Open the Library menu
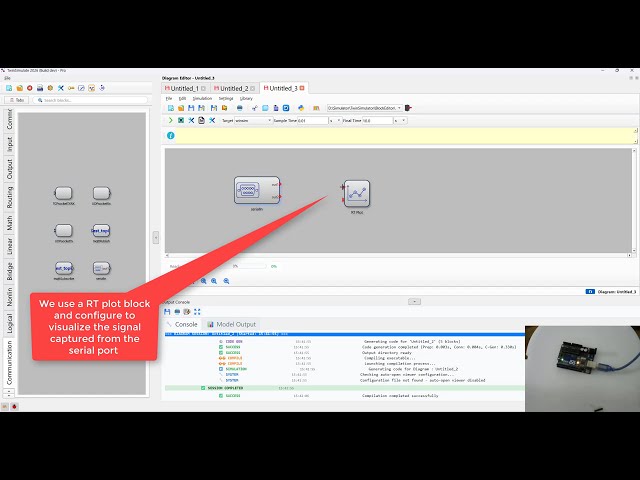 point(246,98)
